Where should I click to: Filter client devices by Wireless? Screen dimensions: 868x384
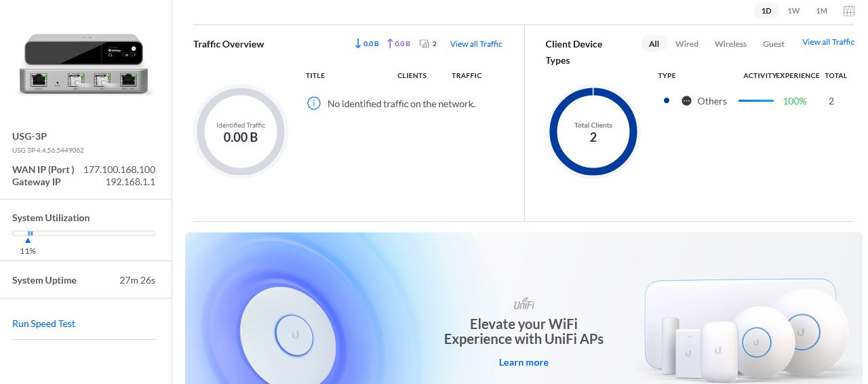coord(730,44)
